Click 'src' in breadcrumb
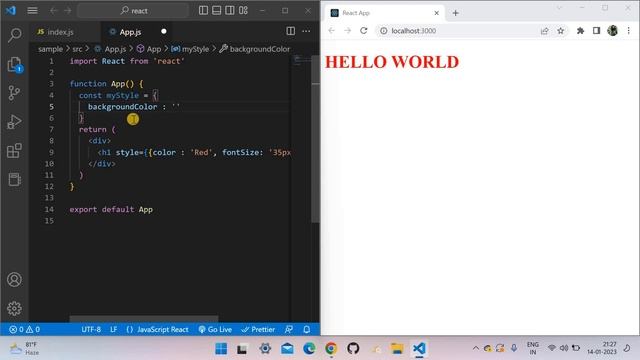Screen dimensions: 640x360 click(x=77, y=49)
